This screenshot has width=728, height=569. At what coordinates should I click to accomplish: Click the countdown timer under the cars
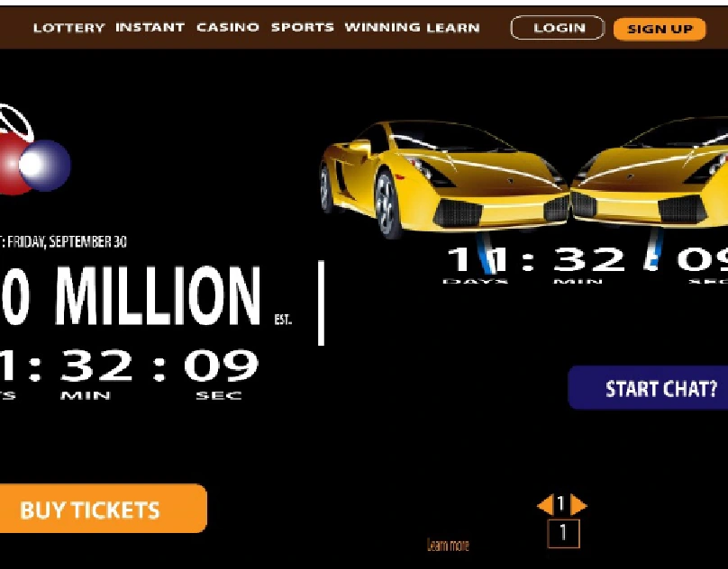(x=587, y=264)
